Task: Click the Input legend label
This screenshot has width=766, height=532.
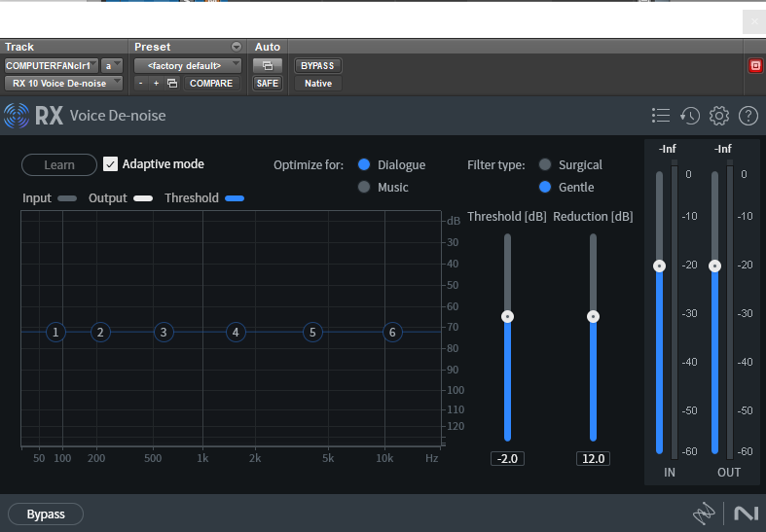Action: click(37, 198)
